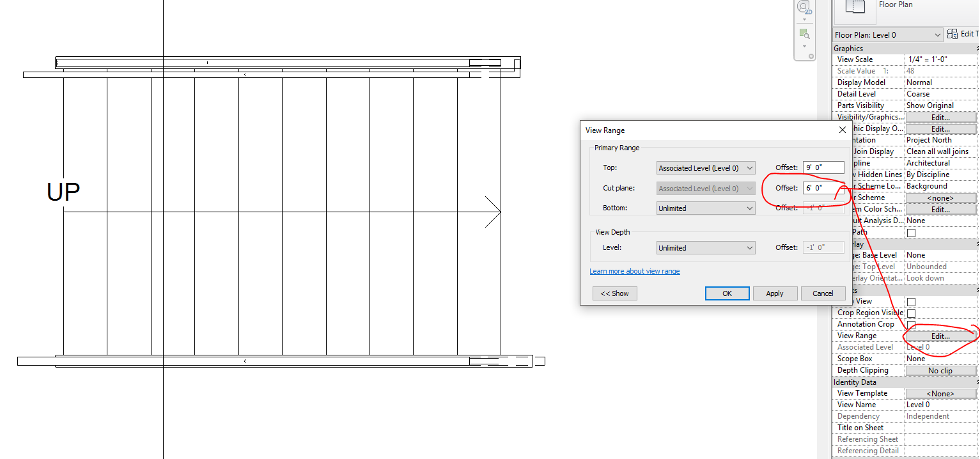Click the 2D SteeringWheel navigation icon
The width and height of the screenshot is (980, 459).
coord(804,8)
